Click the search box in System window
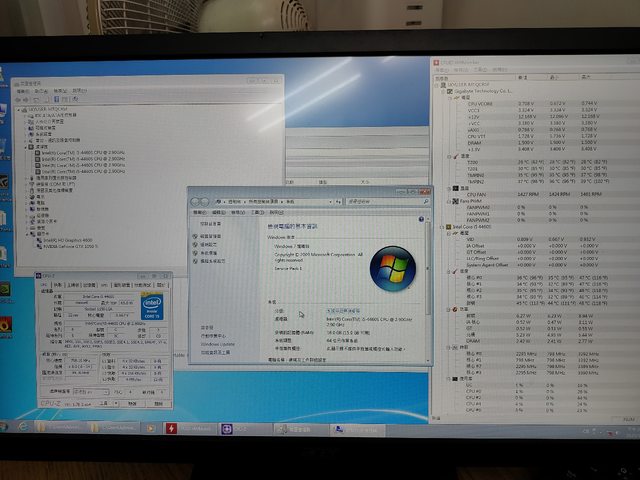The width and height of the screenshot is (640, 480). click(383, 200)
